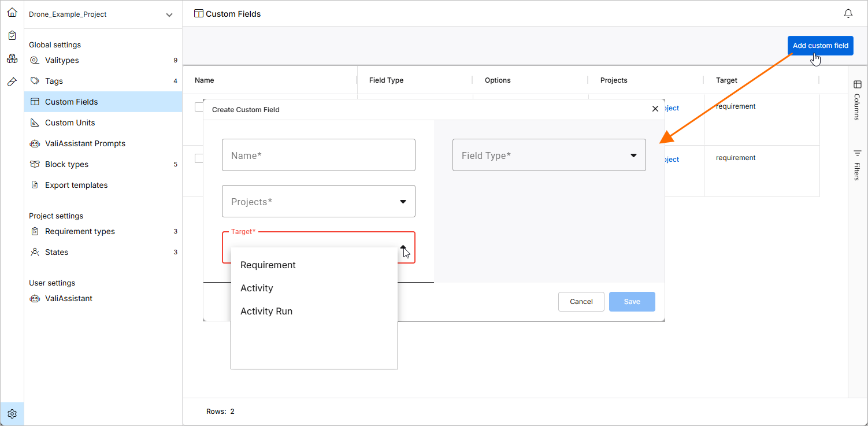Open the requirements clipboard icon in left rail
This screenshot has width=868, height=426.
[x=12, y=35]
